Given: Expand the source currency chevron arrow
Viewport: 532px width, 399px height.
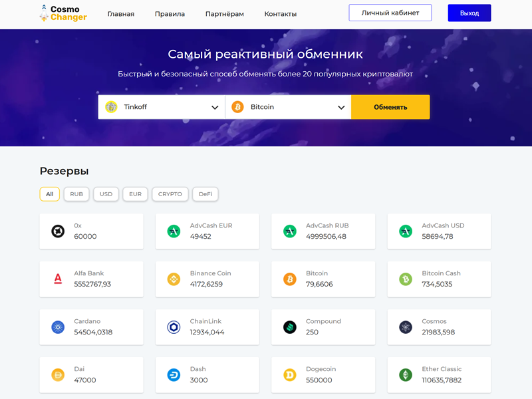Looking at the screenshot, I should 215,108.
